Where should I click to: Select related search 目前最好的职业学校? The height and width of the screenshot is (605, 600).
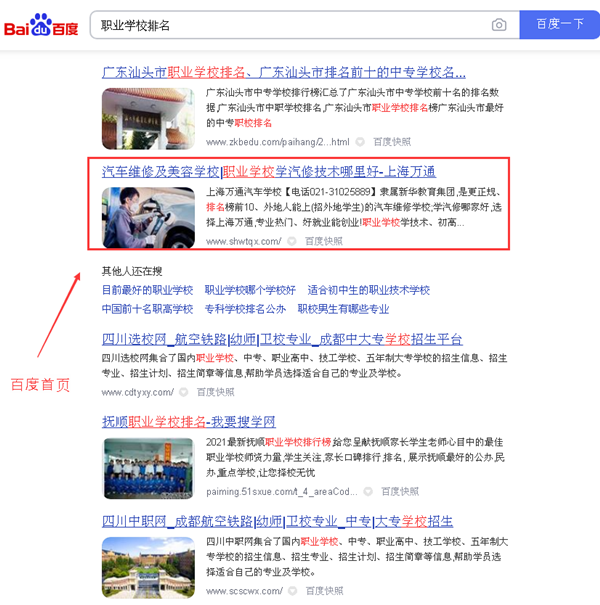click(x=147, y=290)
